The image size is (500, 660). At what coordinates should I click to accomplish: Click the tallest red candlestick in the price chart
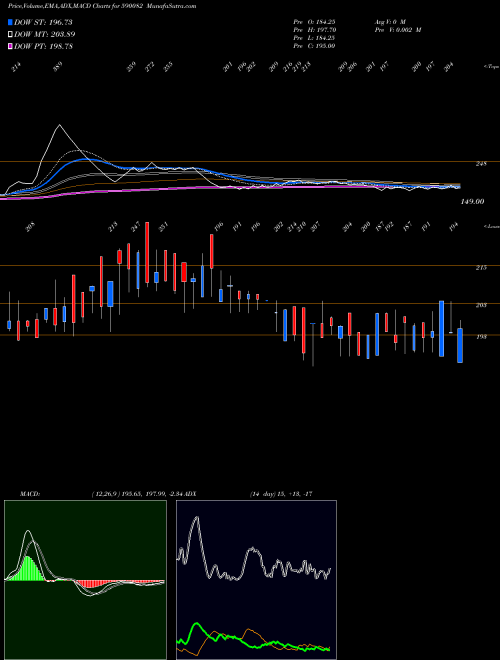point(147,253)
